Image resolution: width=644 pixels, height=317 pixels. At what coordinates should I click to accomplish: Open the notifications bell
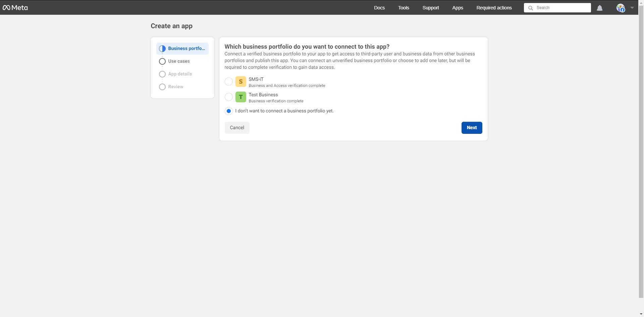click(599, 8)
